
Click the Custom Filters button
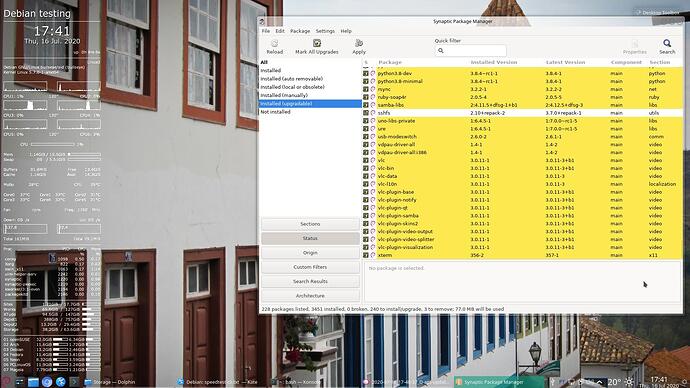click(310, 267)
